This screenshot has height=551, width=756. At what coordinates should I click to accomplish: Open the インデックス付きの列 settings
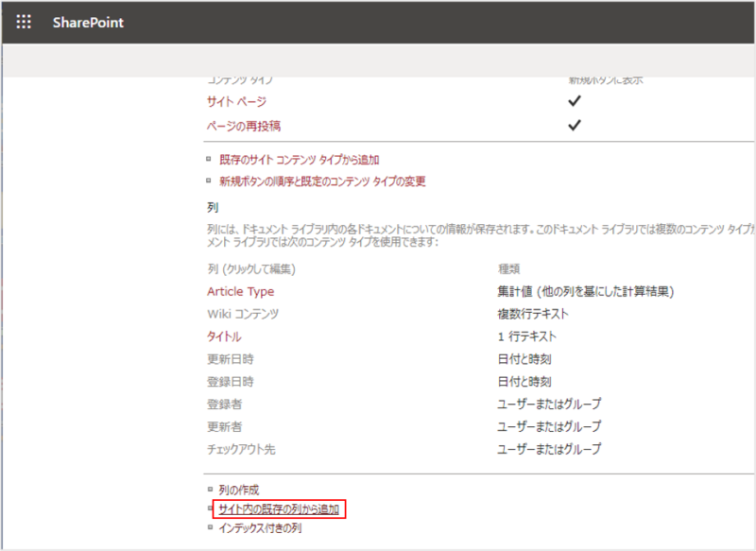tap(260, 528)
